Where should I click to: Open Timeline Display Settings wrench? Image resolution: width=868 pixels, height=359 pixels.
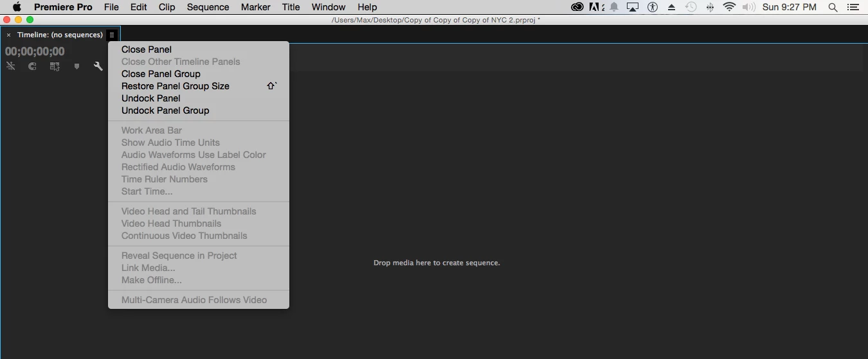98,66
